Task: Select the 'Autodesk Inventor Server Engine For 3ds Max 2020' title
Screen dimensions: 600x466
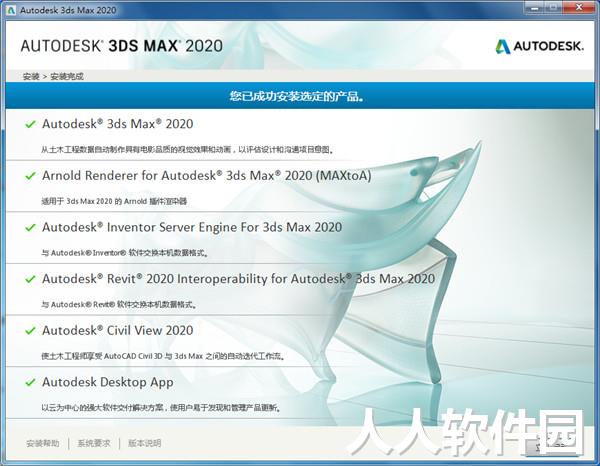Action: click(192, 227)
